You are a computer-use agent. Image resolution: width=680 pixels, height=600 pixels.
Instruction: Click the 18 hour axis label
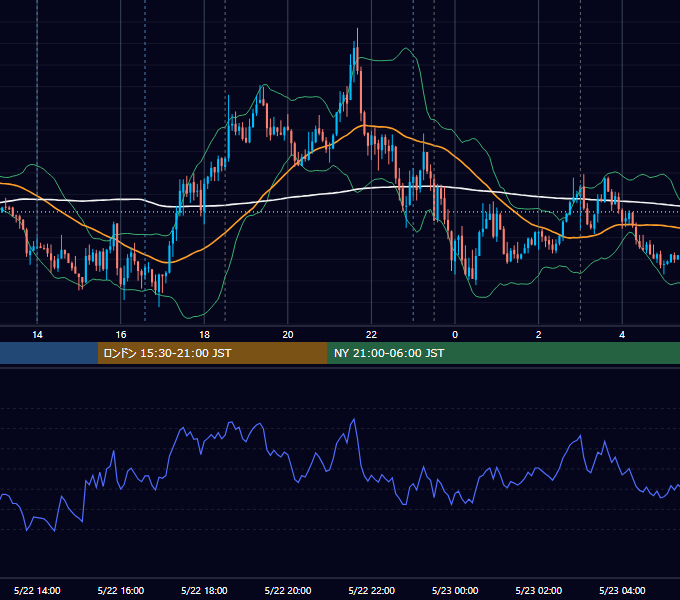point(204,335)
